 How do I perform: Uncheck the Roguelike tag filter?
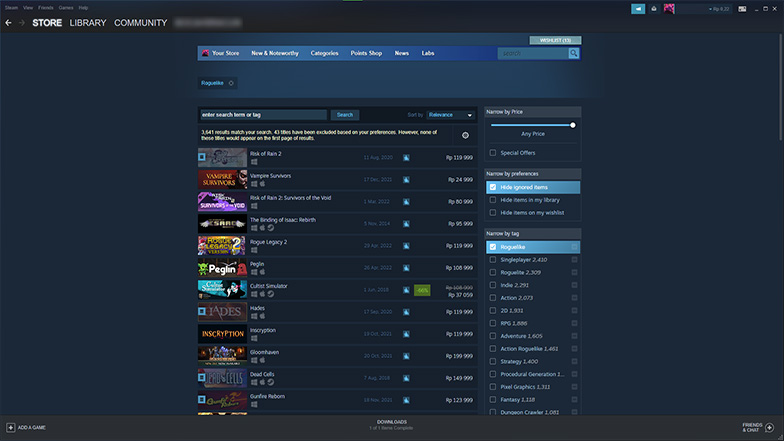pos(493,247)
